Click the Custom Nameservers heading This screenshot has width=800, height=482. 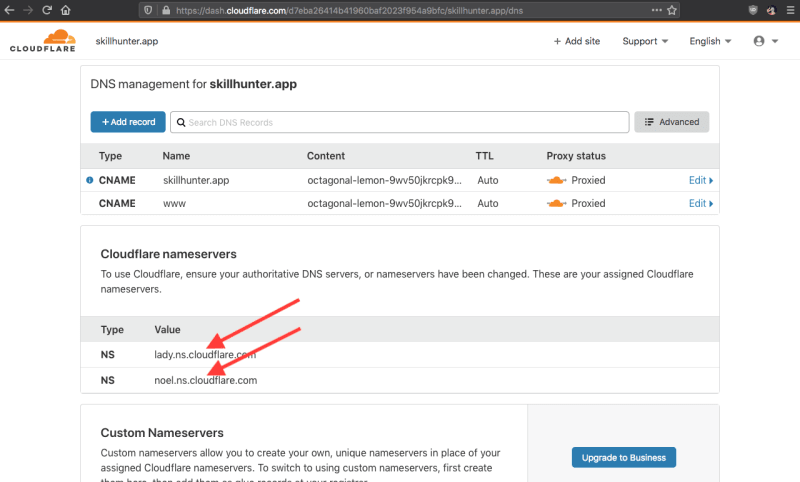click(x=162, y=433)
